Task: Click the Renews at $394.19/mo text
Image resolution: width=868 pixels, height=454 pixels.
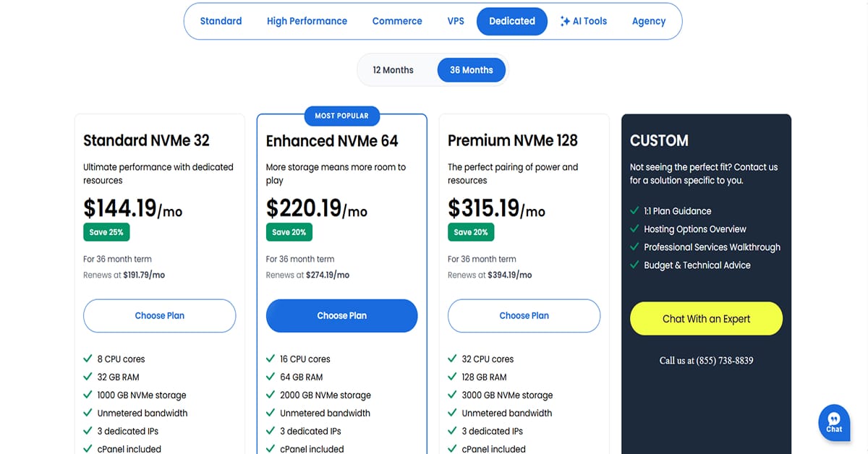Action: 490,275
